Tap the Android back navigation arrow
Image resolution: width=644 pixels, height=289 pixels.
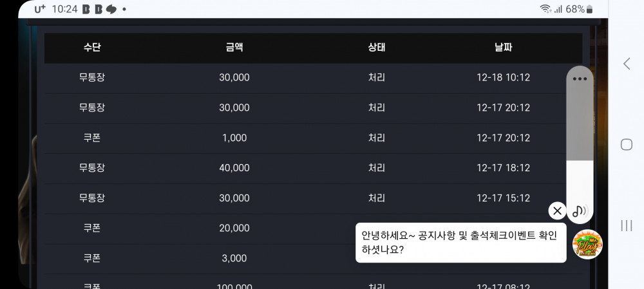coord(627,64)
